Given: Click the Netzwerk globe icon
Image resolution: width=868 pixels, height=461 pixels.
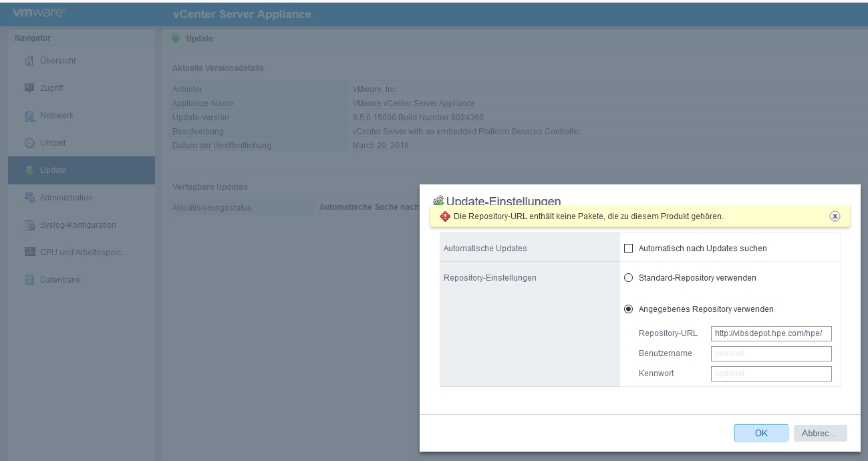Looking at the screenshot, I should pyautogui.click(x=29, y=116).
